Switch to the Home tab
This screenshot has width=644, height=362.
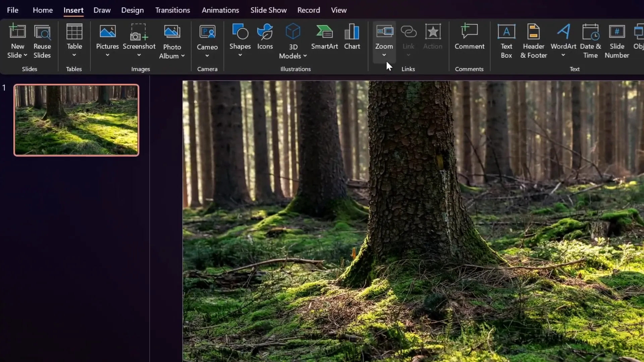coord(43,10)
